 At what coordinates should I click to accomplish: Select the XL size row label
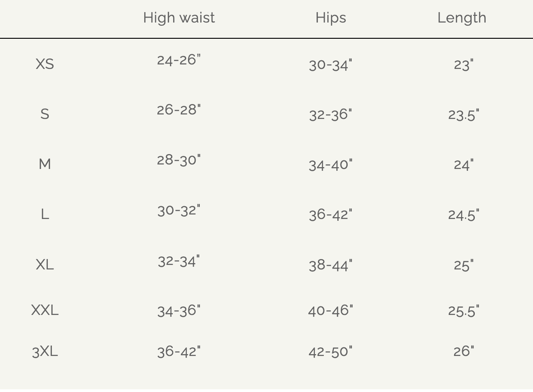pos(45,264)
